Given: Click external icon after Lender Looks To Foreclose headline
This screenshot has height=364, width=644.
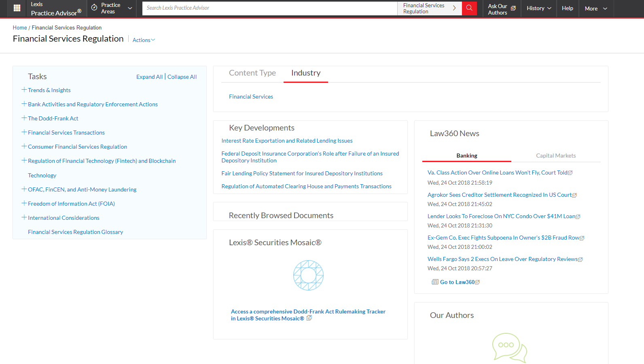Looking at the screenshot, I should (x=578, y=217).
